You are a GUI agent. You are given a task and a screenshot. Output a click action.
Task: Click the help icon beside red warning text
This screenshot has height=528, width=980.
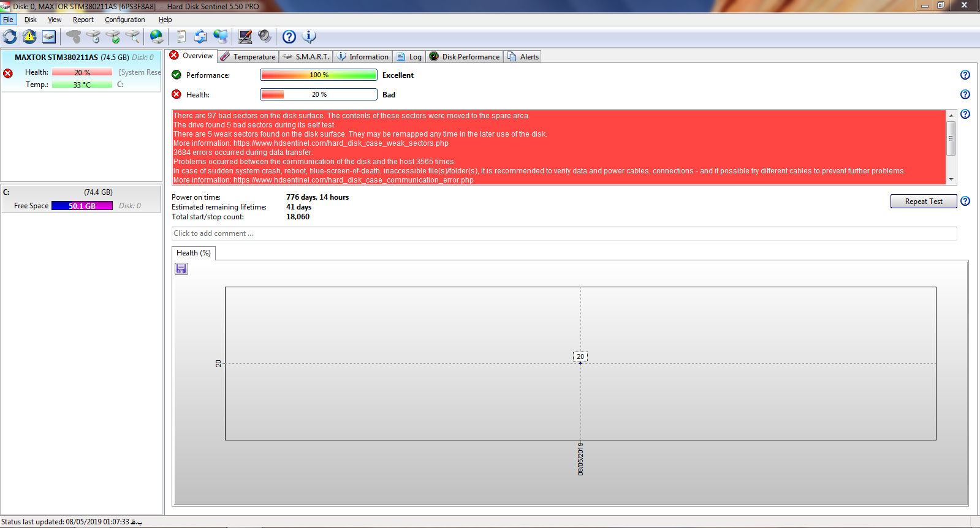[965, 114]
